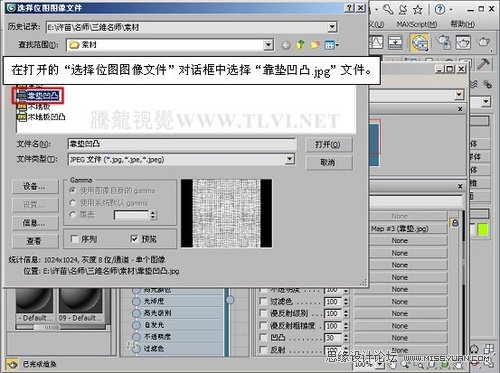Image resolution: width=500 pixels, height=373 pixels.
Task: Click the 打开(O) open button
Action: pos(328,145)
